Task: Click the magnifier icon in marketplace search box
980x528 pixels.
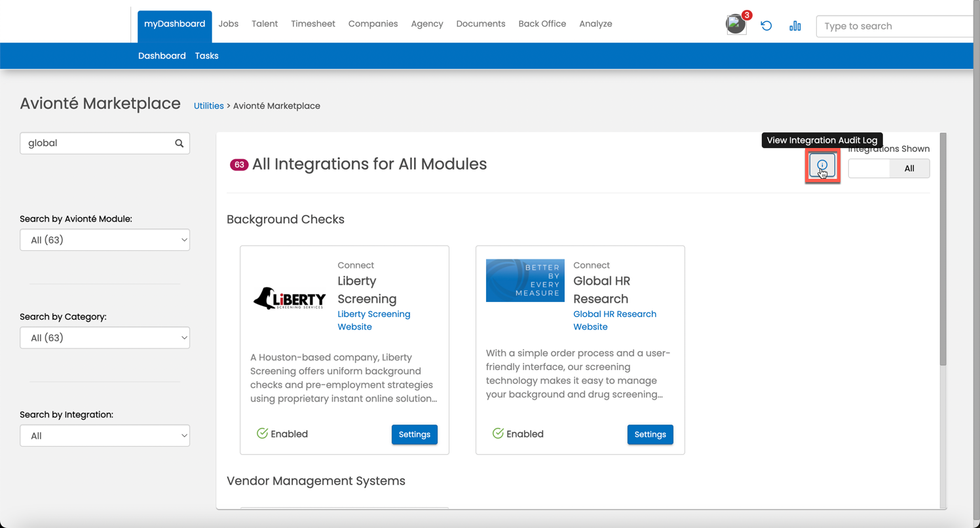Action: (179, 143)
